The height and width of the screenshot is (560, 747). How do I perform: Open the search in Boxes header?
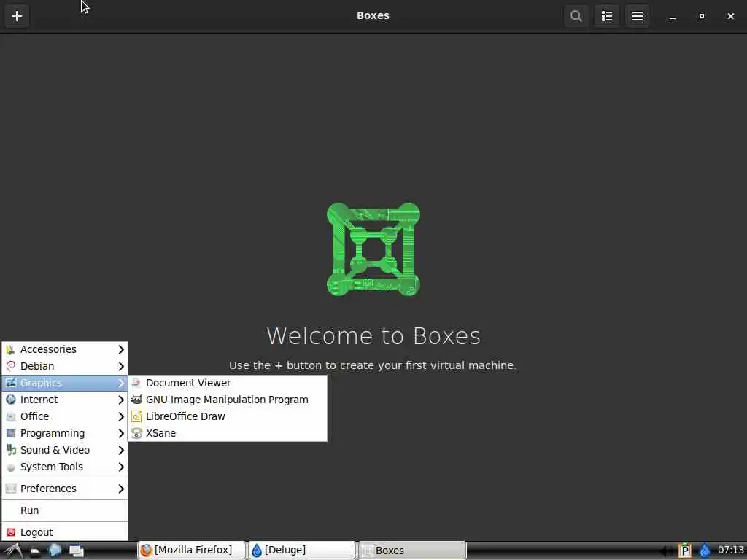click(x=576, y=16)
